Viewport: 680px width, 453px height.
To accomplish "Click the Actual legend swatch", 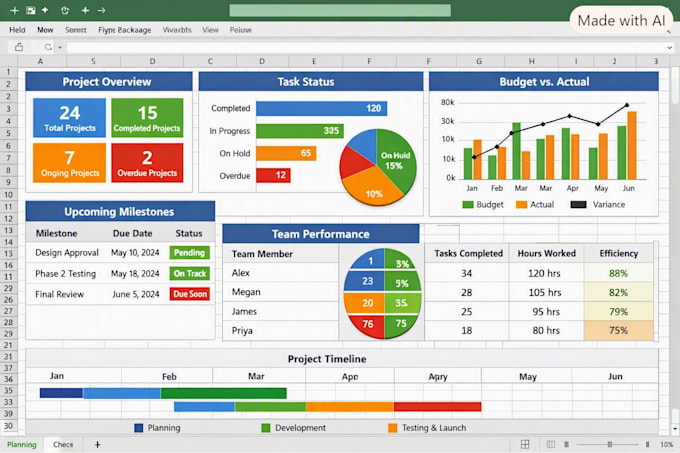I will 521,204.
